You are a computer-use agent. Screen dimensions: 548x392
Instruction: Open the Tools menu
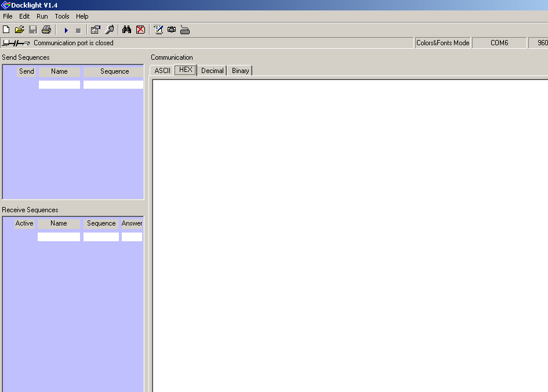pos(62,16)
